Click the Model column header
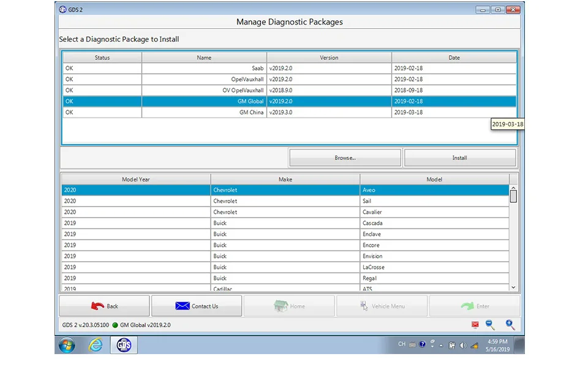This screenshot has height=378, width=588. pyautogui.click(x=434, y=180)
